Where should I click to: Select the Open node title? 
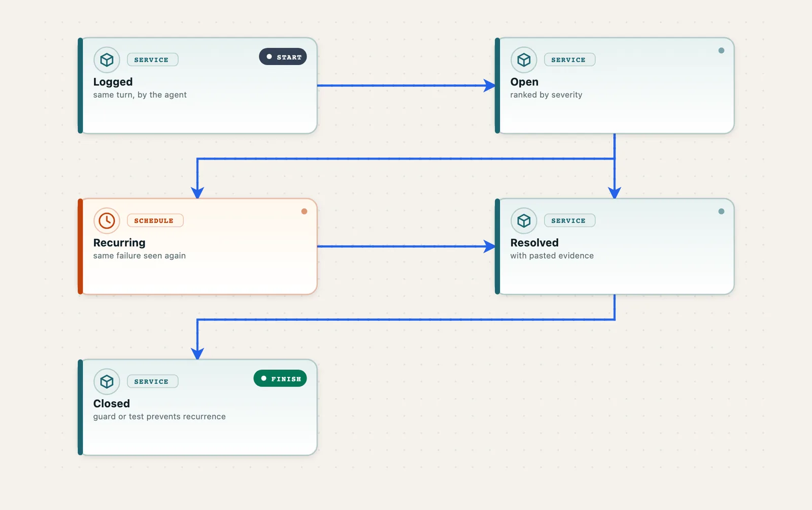524,82
